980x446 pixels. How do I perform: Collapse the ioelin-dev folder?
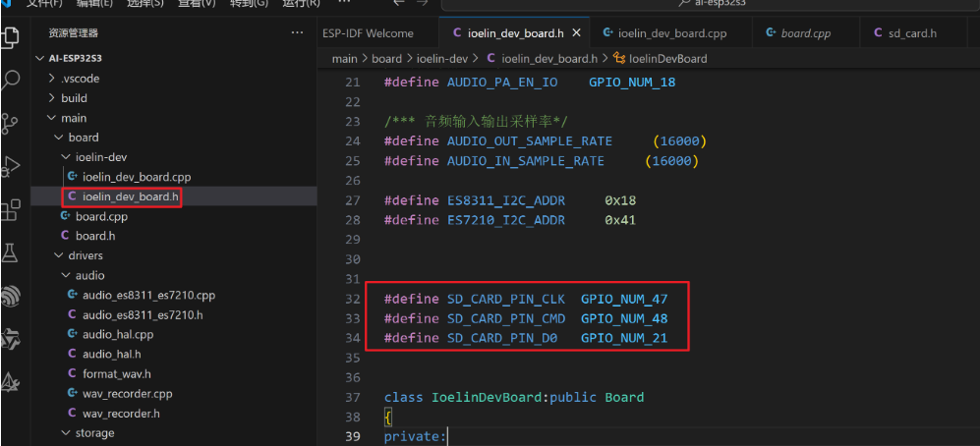tap(66, 157)
